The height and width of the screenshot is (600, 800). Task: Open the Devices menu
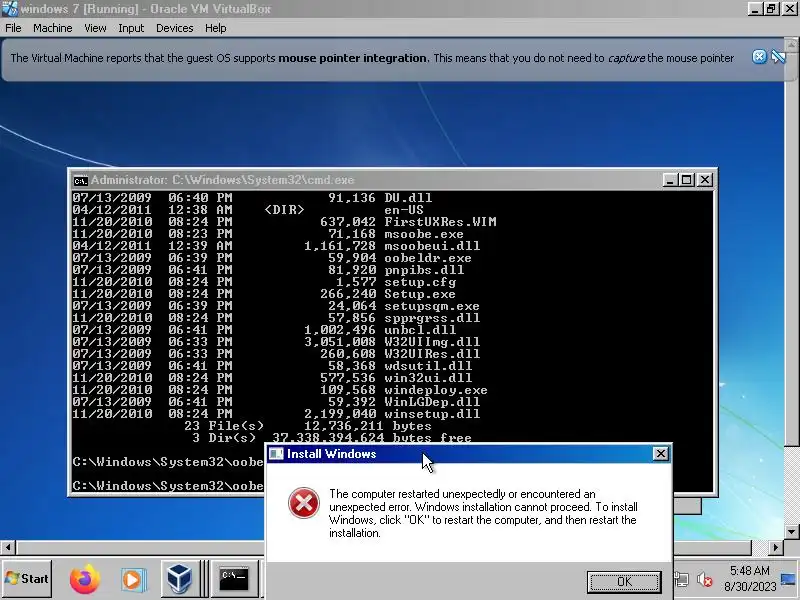(174, 28)
